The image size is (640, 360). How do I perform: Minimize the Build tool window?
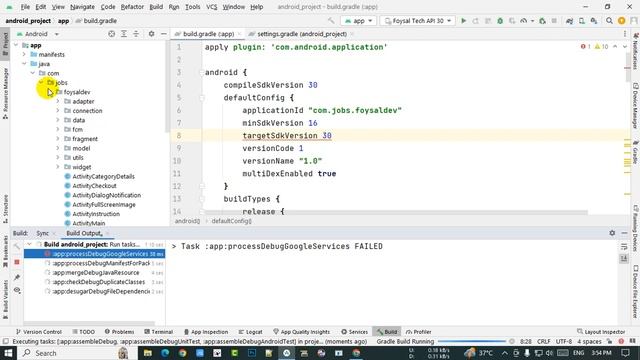(x=624, y=233)
